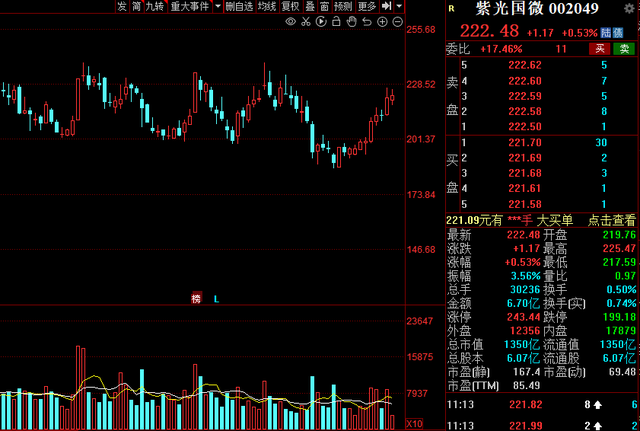The image size is (640, 431).
Task: Click the 委比 +17.46% value
Action: pyautogui.click(x=501, y=49)
